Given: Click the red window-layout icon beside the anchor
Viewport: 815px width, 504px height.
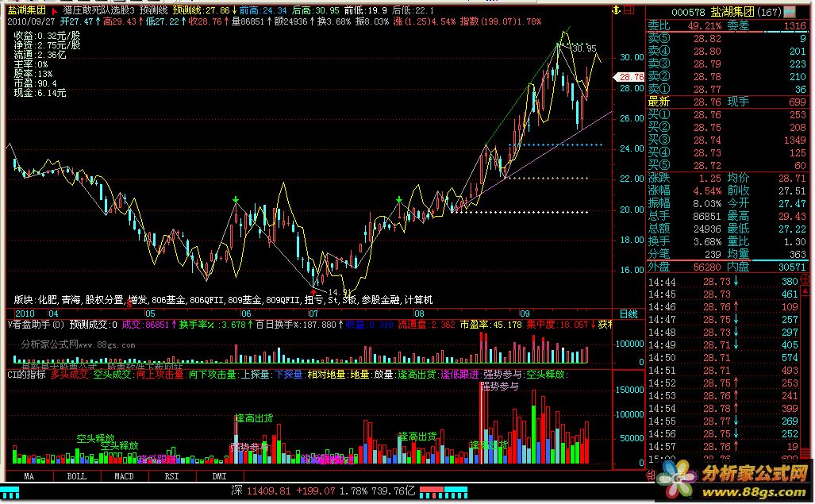Looking at the screenshot, I should pos(629,10).
